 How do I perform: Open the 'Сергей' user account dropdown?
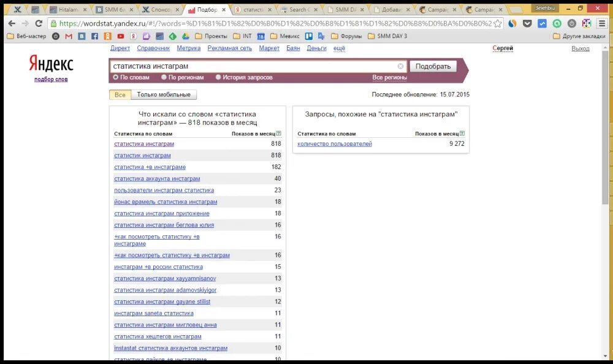click(503, 48)
